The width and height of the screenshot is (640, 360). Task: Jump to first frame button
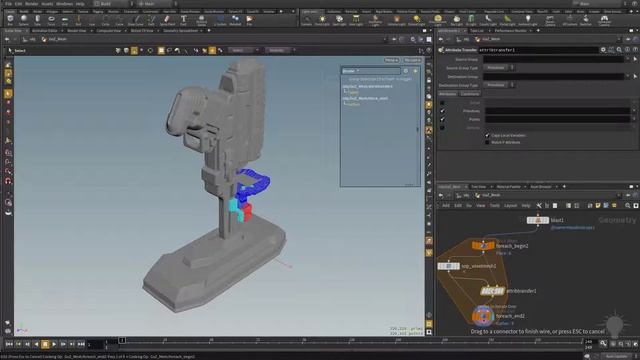9,344
